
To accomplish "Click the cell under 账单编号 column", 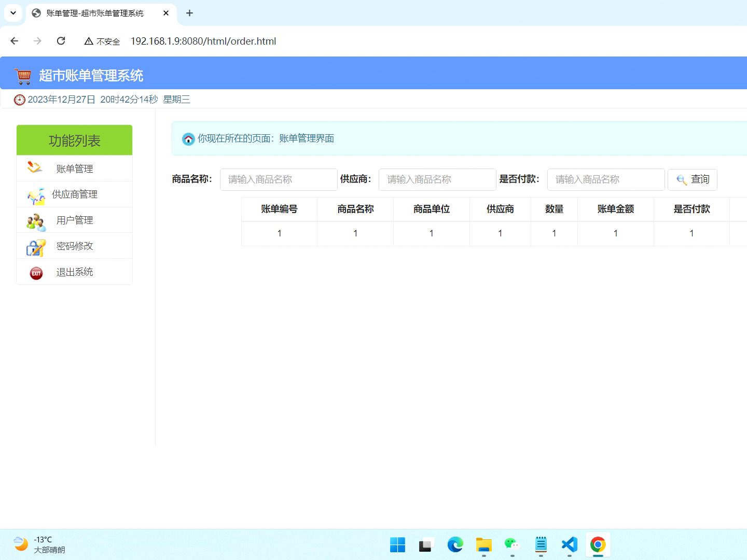I will click(x=279, y=233).
